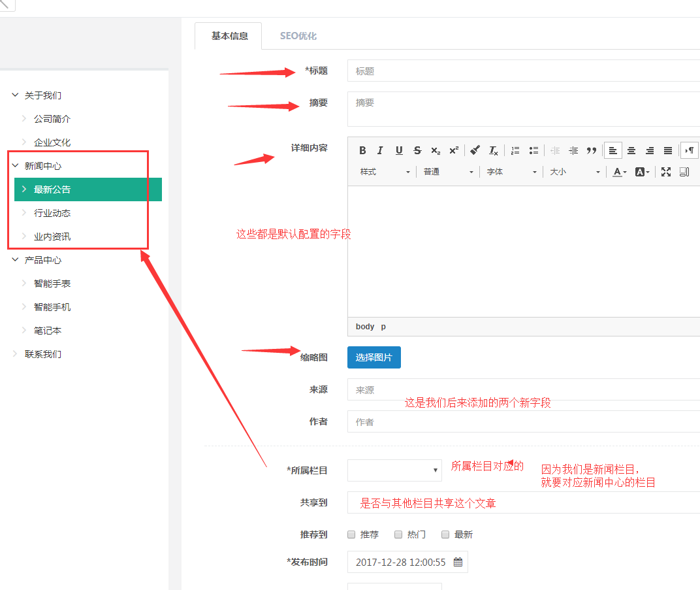Maximize the editor with fullscreen icon
The width and height of the screenshot is (700, 590).
click(666, 172)
